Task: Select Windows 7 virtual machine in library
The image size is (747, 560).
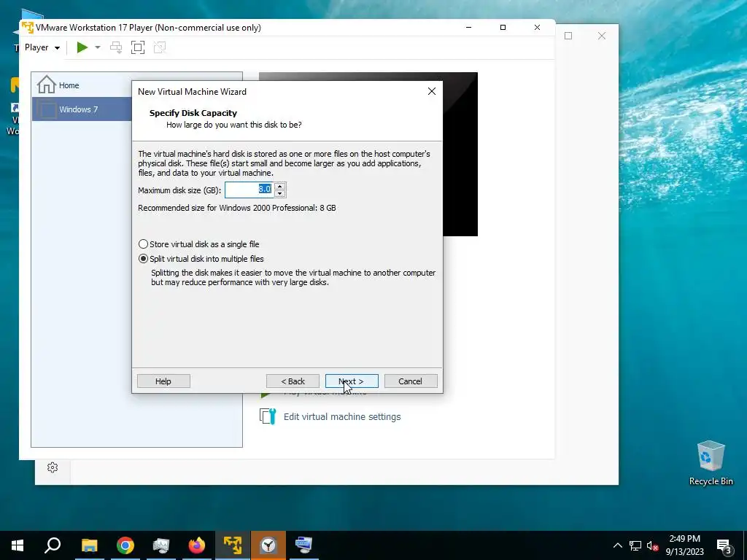Action: tap(82, 109)
